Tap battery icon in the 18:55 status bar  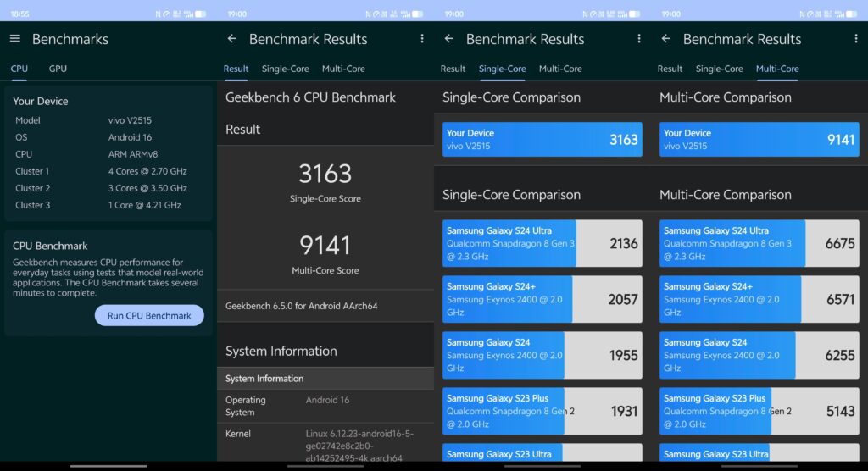tap(200, 14)
